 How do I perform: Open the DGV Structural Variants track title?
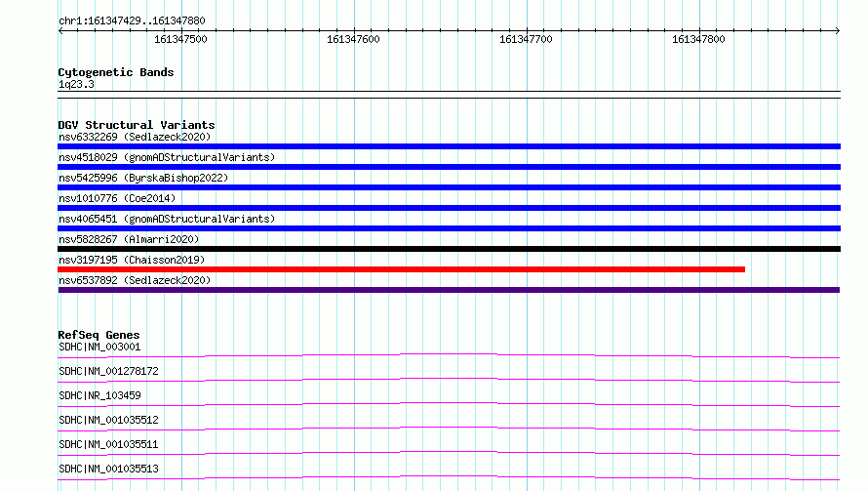click(x=137, y=125)
